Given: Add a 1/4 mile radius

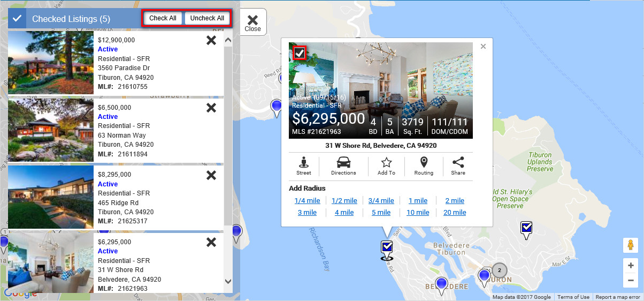Looking at the screenshot, I should (307, 201).
